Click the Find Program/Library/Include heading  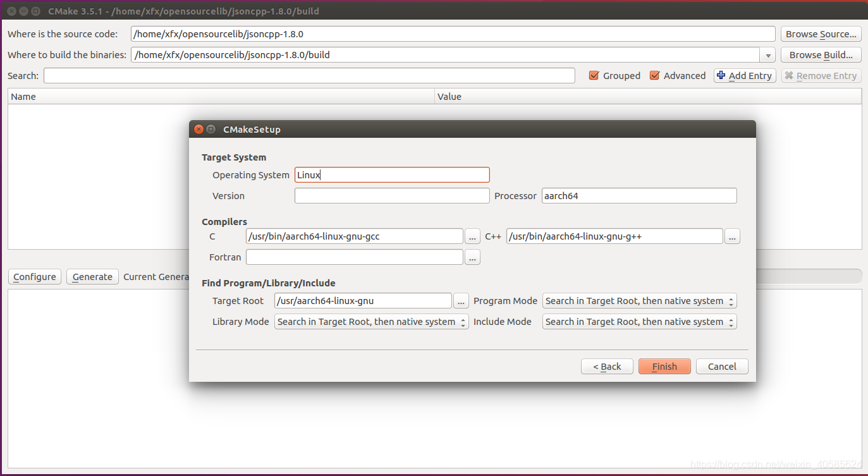(x=269, y=283)
